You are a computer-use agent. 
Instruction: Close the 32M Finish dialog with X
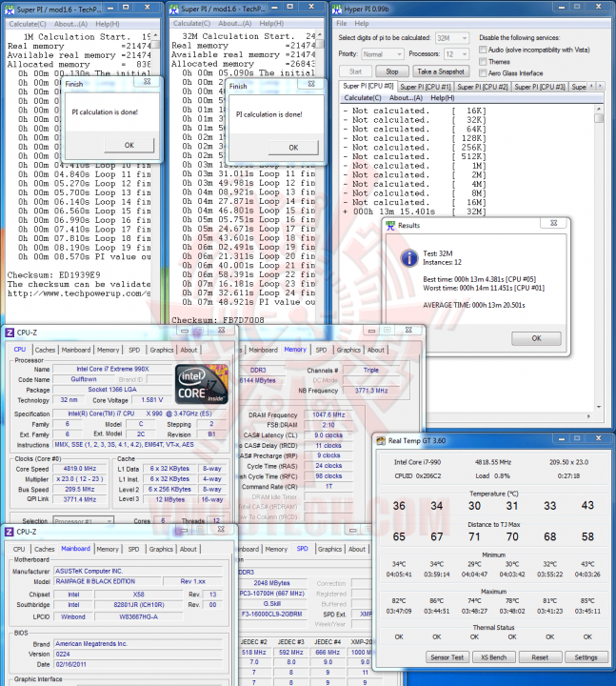pos(311,84)
